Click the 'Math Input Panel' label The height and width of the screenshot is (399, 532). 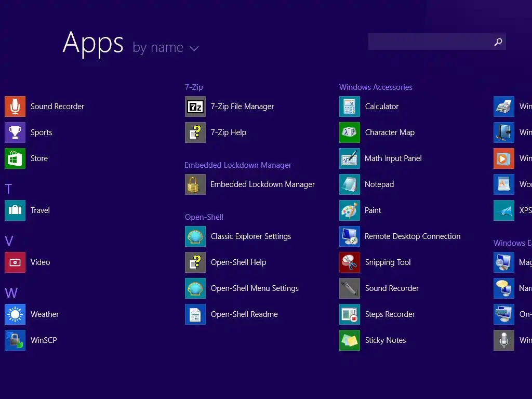coord(393,158)
